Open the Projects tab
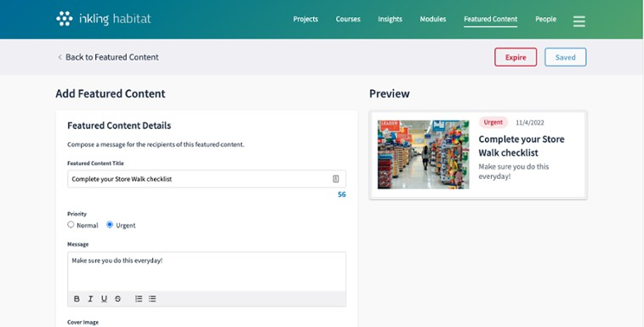Image resolution: width=644 pixels, height=327 pixels. coord(306,19)
